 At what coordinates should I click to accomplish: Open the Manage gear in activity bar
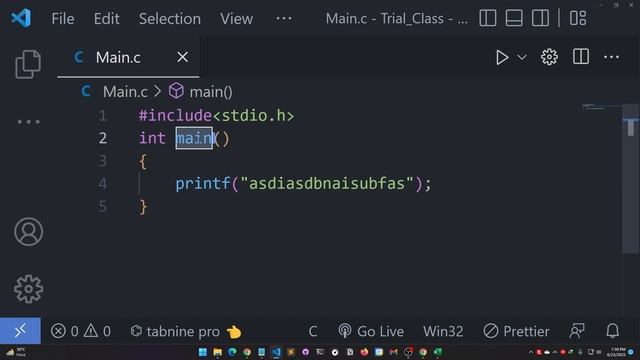(29, 289)
